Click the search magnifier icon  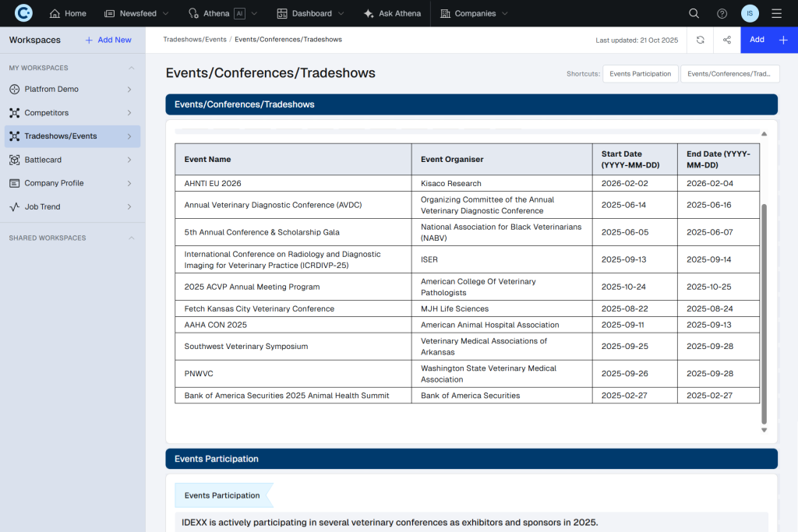[694, 12]
